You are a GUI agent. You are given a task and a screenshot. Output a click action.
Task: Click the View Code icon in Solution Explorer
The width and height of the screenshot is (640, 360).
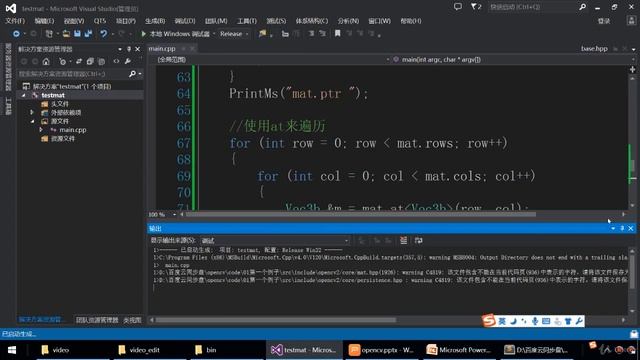(x=116, y=61)
